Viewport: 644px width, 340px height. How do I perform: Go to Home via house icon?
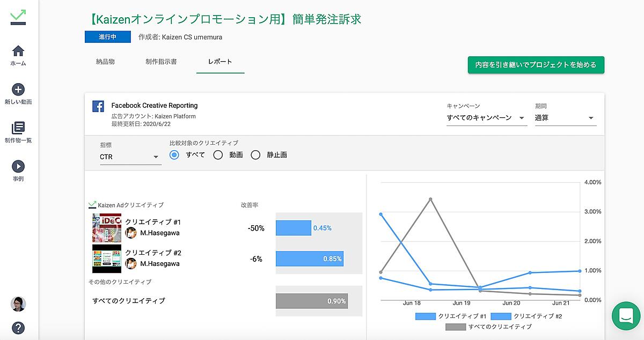tap(18, 51)
